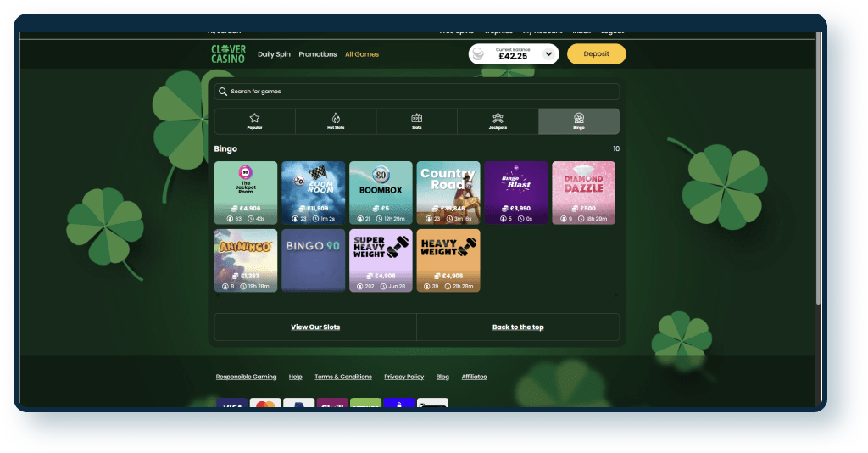The width and height of the screenshot is (868, 453).
Task: Open the Zoom Room bingo game
Action: (314, 193)
